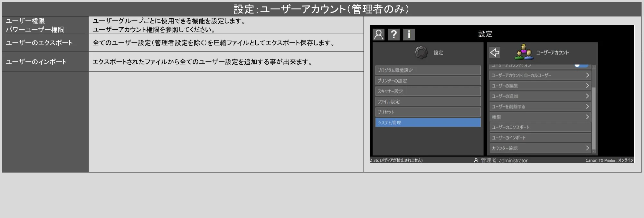Open the information 'i' icon

pyautogui.click(x=409, y=34)
